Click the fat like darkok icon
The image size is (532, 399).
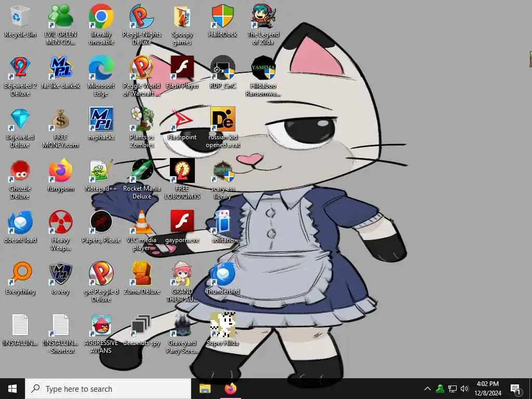[x=61, y=68]
